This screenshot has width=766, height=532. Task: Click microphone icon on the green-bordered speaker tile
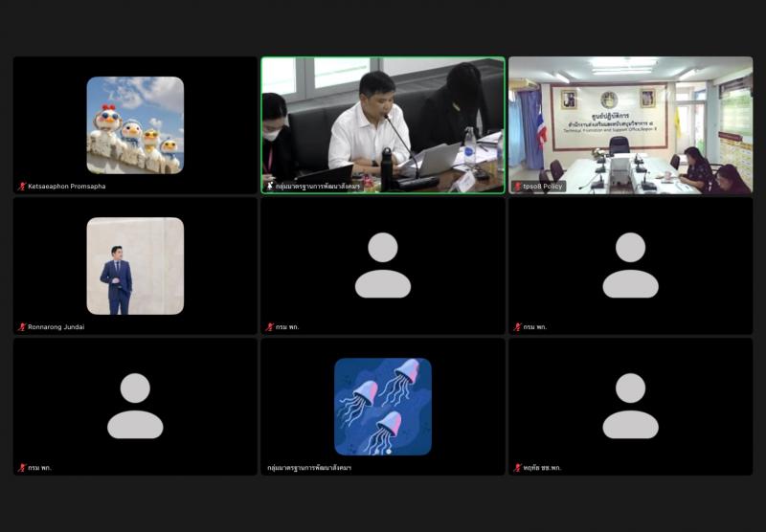[270, 186]
